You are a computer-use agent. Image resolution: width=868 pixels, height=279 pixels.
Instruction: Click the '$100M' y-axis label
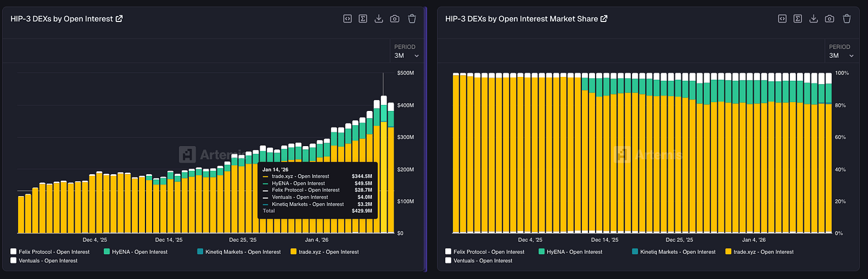pyautogui.click(x=405, y=201)
